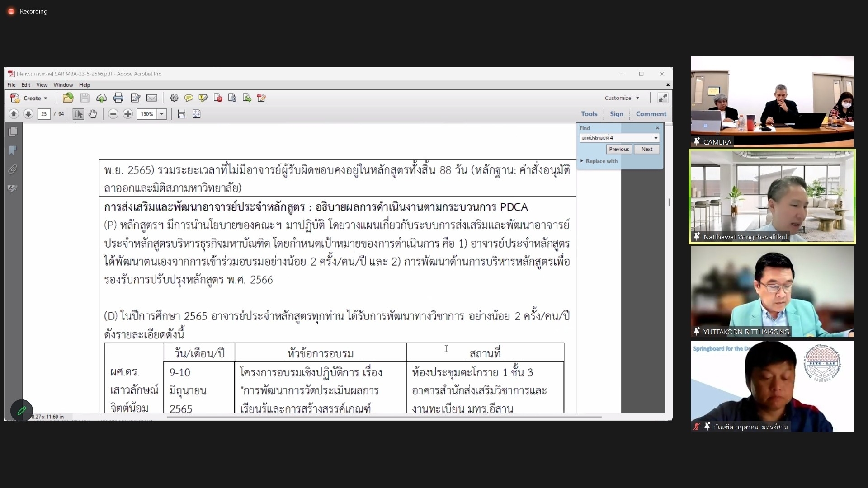Open a file with the folder icon
This screenshot has width=868, height=488.
click(68, 98)
